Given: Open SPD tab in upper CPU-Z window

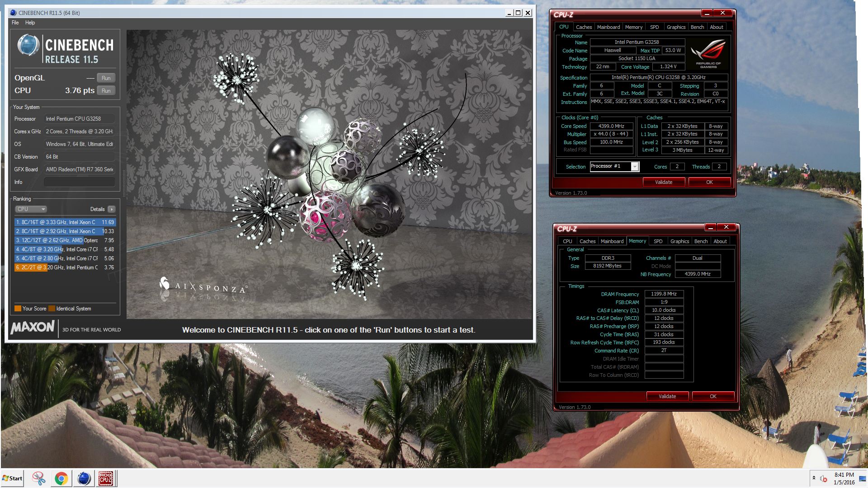Looking at the screenshot, I should click(654, 27).
